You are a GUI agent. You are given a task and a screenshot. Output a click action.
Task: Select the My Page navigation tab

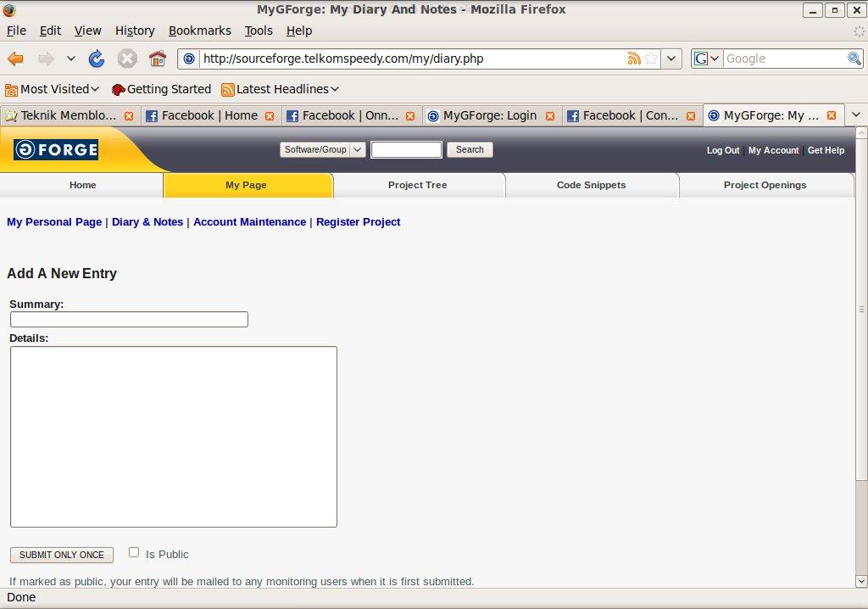[x=247, y=185]
